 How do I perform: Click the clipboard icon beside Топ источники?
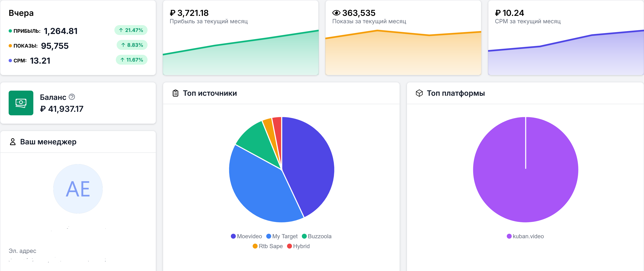click(x=176, y=93)
